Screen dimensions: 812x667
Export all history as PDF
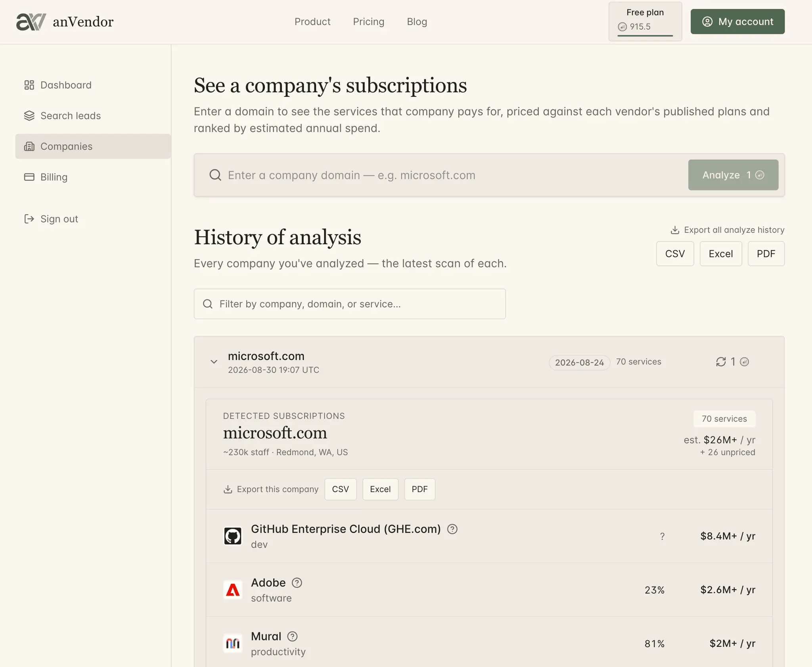[x=766, y=254]
